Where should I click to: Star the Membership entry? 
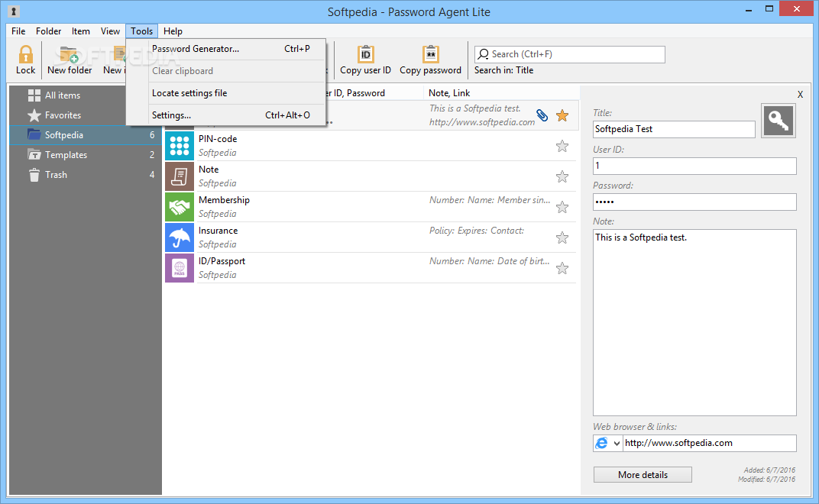tap(562, 207)
